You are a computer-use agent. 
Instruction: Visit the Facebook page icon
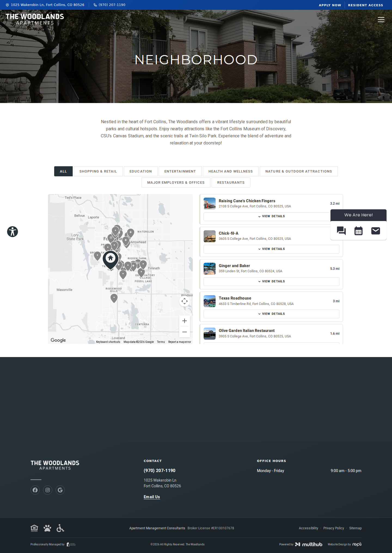[35, 490]
